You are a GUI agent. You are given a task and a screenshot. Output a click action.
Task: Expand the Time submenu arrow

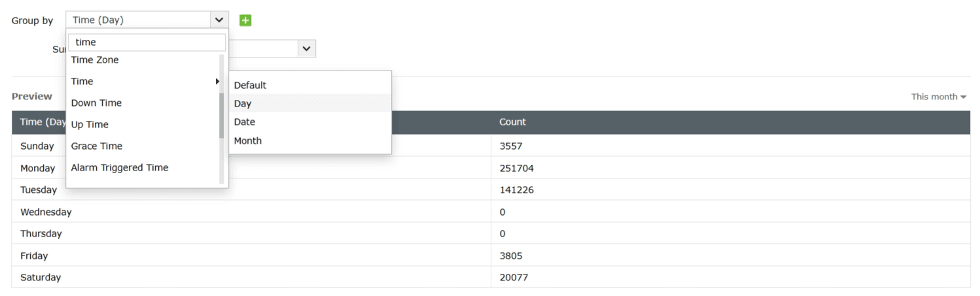217,82
